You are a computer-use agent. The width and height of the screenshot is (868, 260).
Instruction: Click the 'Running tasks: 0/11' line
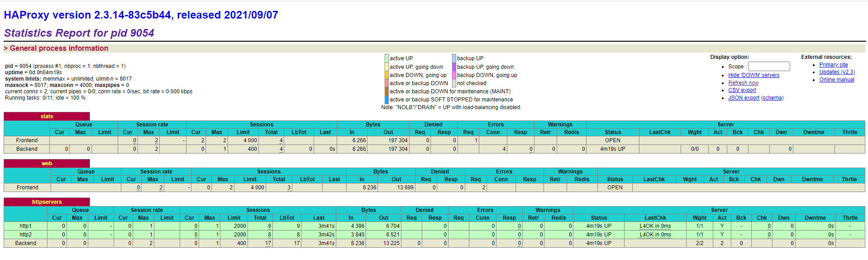(x=45, y=98)
